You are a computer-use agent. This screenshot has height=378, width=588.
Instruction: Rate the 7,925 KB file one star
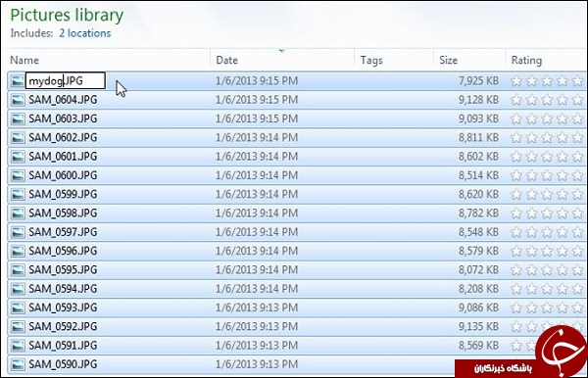516,80
